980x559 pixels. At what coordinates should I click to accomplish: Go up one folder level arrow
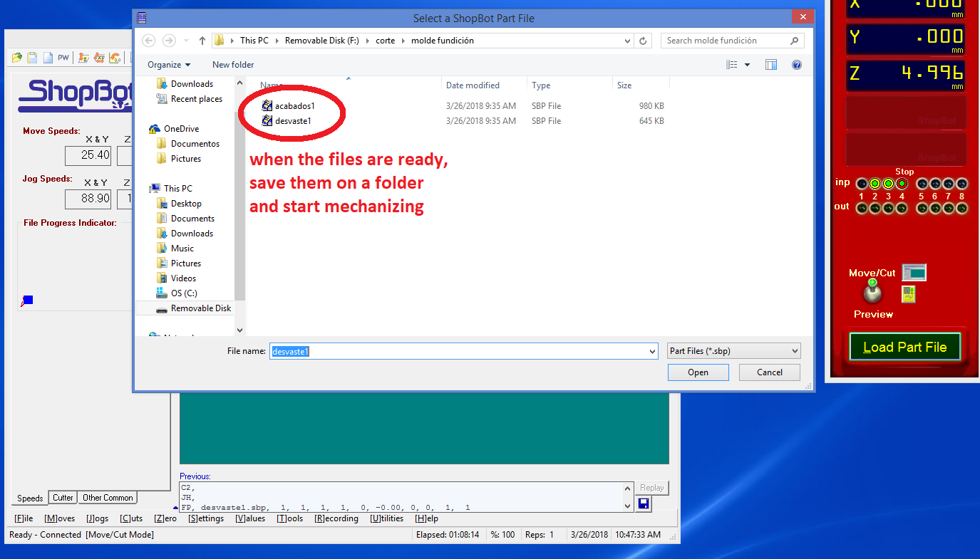coord(203,41)
